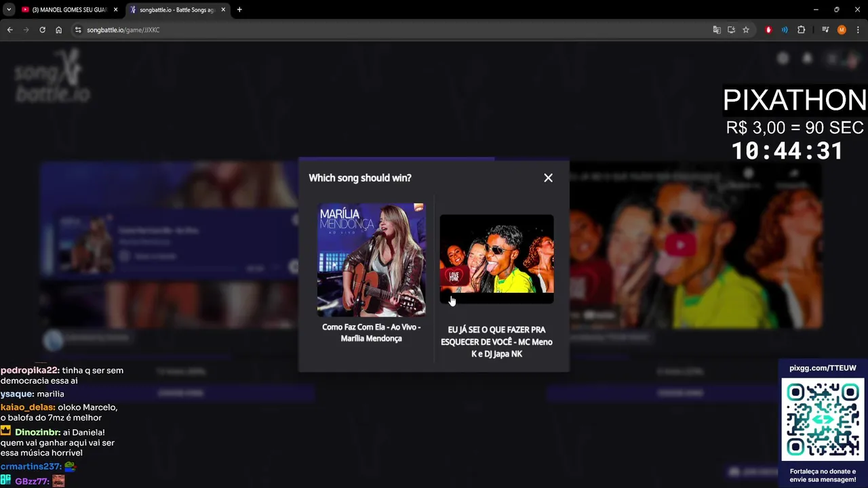The height and width of the screenshot is (488, 868).
Task: Install the site as an app
Action: [x=731, y=30]
